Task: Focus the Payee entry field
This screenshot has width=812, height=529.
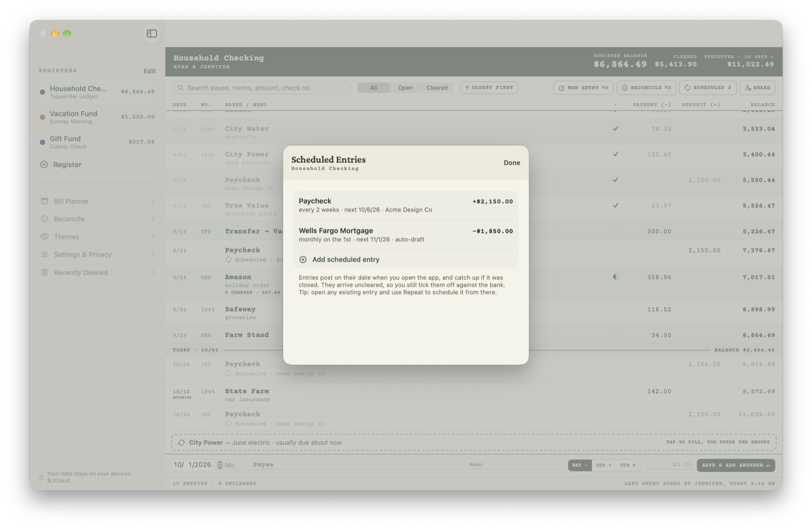Action: click(x=358, y=465)
